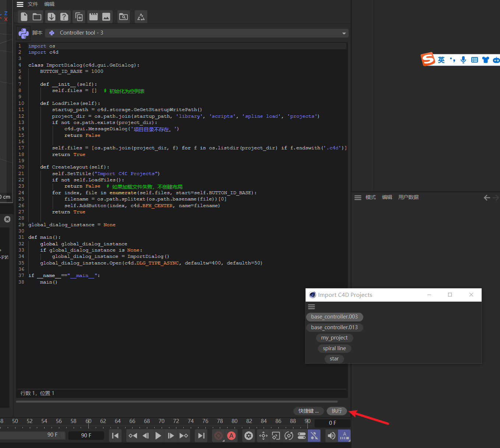
Task: Open script manager hamburger menu
Action: 20,4
